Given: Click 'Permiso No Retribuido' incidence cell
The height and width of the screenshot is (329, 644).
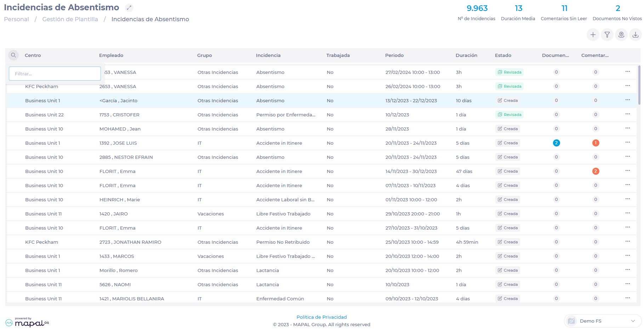Looking at the screenshot, I should [283, 242].
